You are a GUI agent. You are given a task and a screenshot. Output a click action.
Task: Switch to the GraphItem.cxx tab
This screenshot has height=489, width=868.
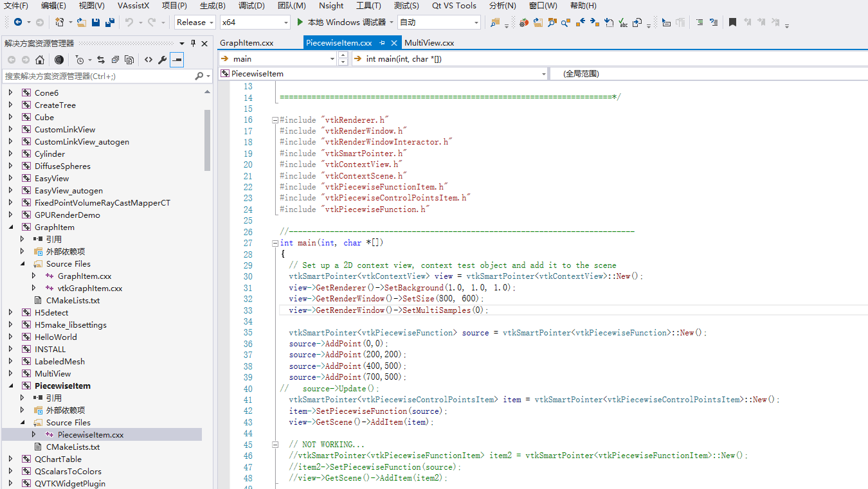pyautogui.click(x=247, y=43)
